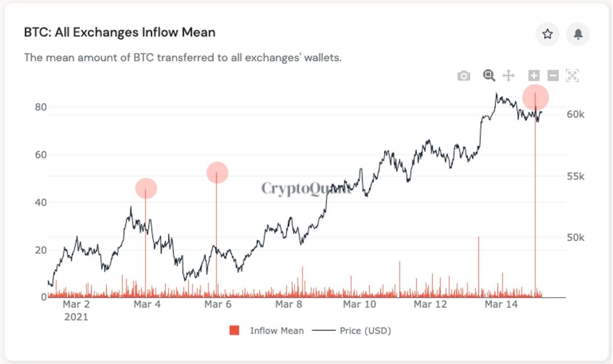Click the chart title BTC: All Exchanges Inflow Mean

coord(120,32)
